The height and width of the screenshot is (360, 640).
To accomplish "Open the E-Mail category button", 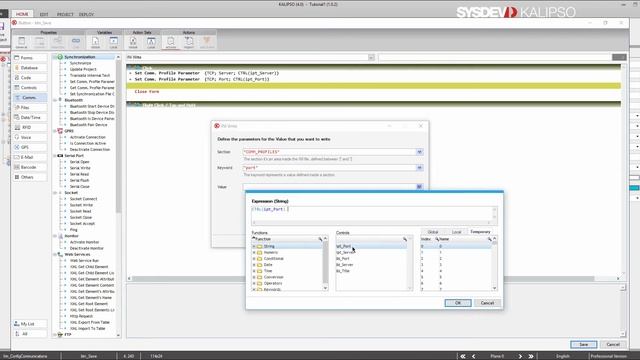I will [x=30, y=157].
